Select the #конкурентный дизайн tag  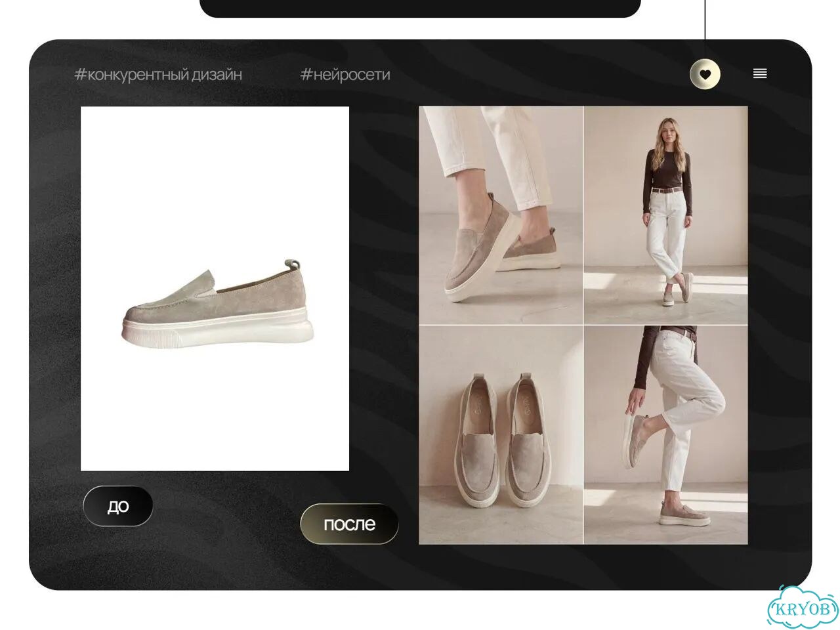pos(158,75)
